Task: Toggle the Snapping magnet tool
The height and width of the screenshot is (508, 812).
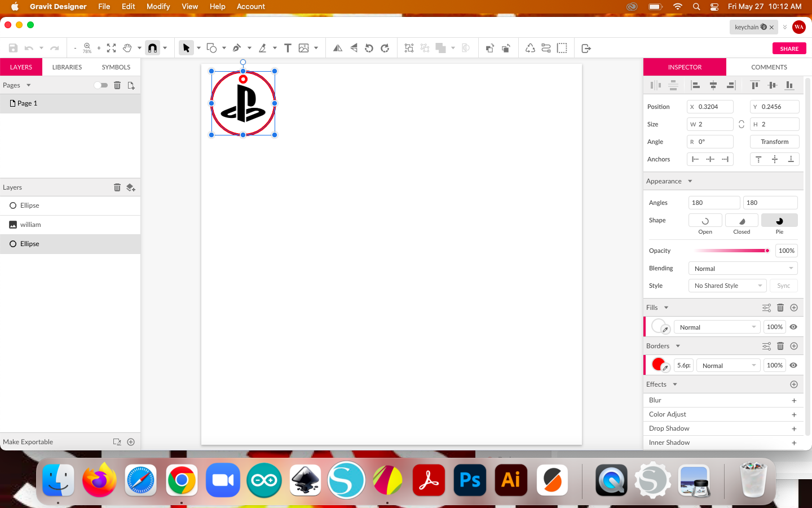Action: click(x=152, y=48)
